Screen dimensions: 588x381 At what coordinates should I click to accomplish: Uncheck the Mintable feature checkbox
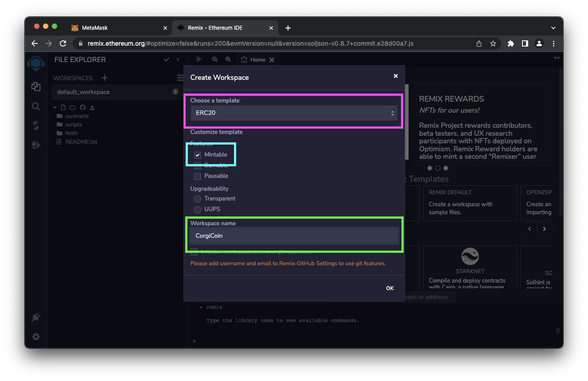pos(198,155)
